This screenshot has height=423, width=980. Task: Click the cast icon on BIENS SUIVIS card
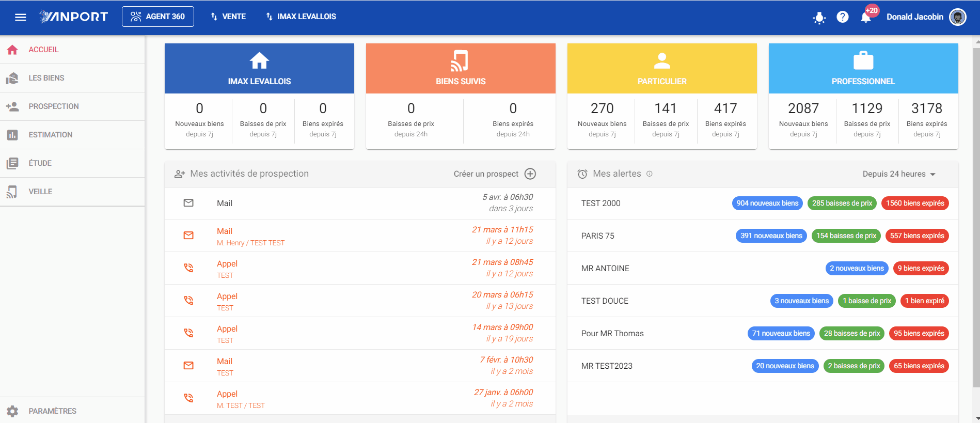click(x=460, y=60)
